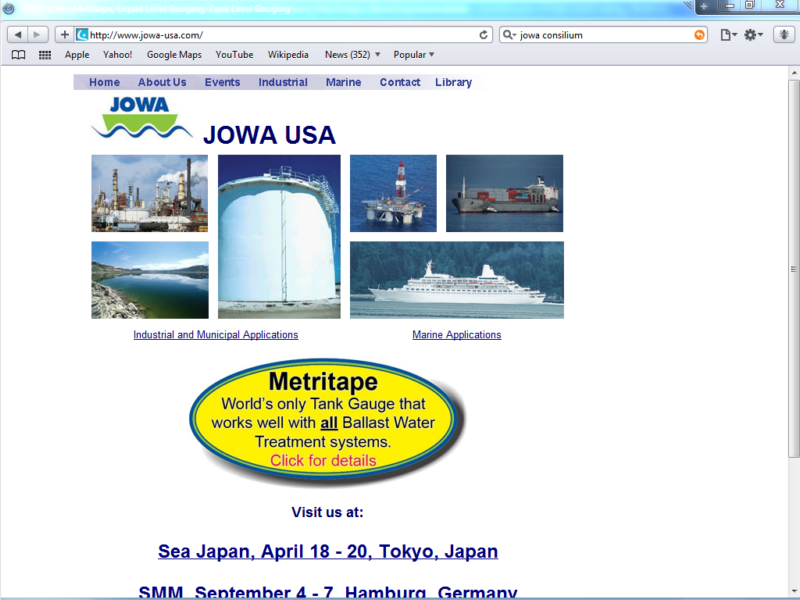Go back with the browser back arrow
Screen dimensions: 800x600
click(x=18, y=35)
